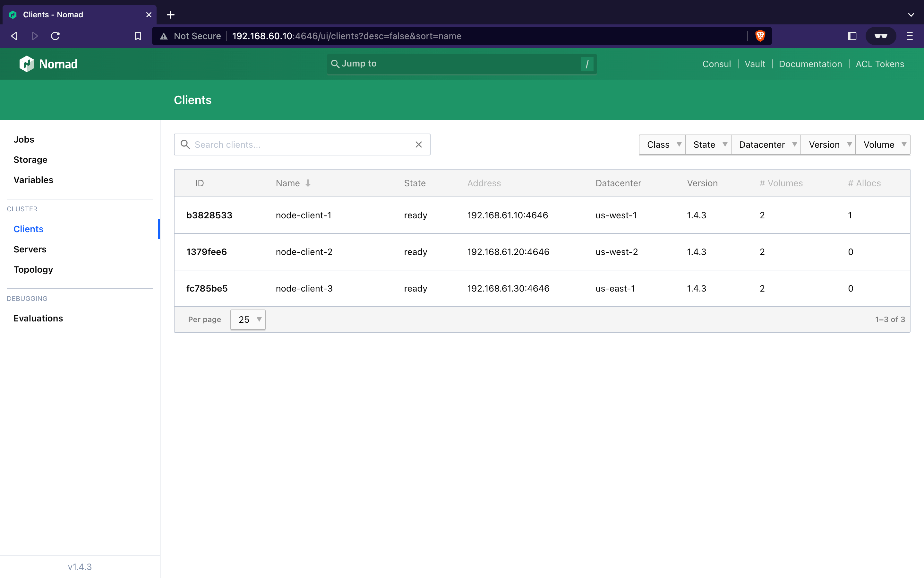Sort by ID column header
The image size is (924, 578).
[200, 183]
